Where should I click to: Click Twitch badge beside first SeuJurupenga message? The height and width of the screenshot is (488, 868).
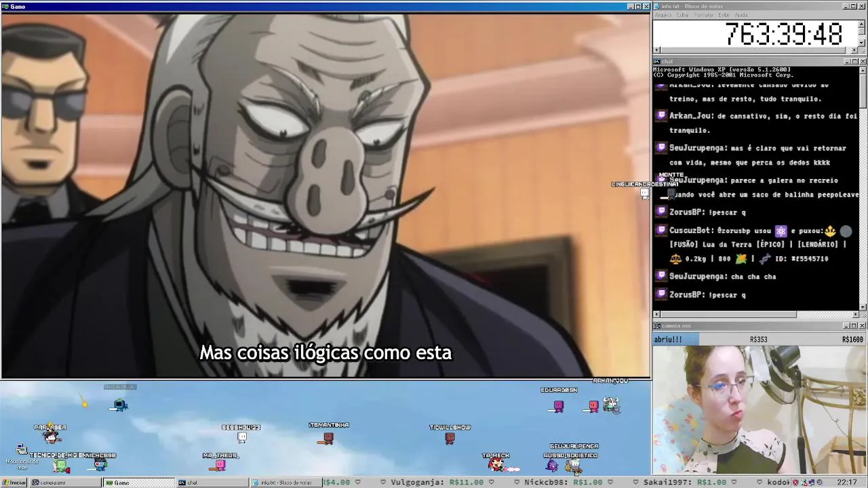661,148
